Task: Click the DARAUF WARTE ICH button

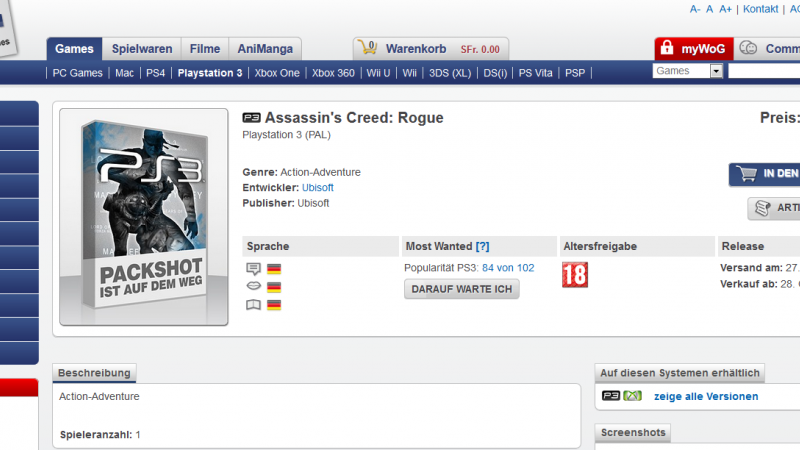Action: pos(462,289)
